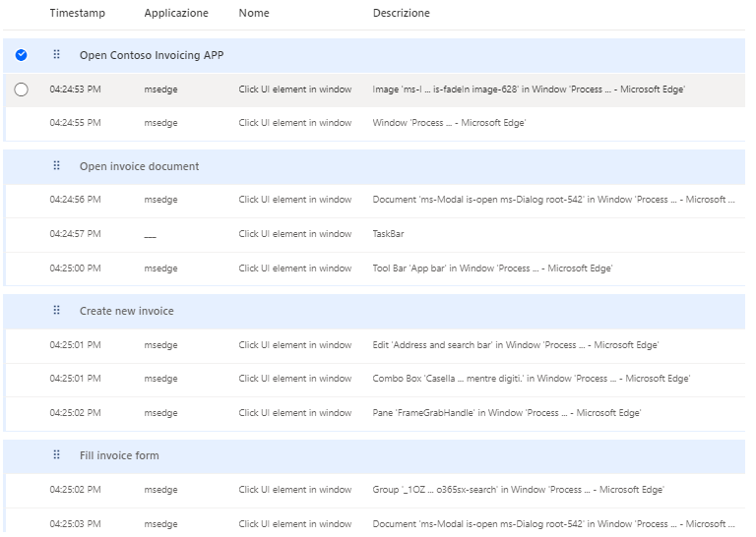Select the 04:24:55 PM Window action row
Image resolution: width=756 pixels, height=537 pixels.
(x=449, y=123)
